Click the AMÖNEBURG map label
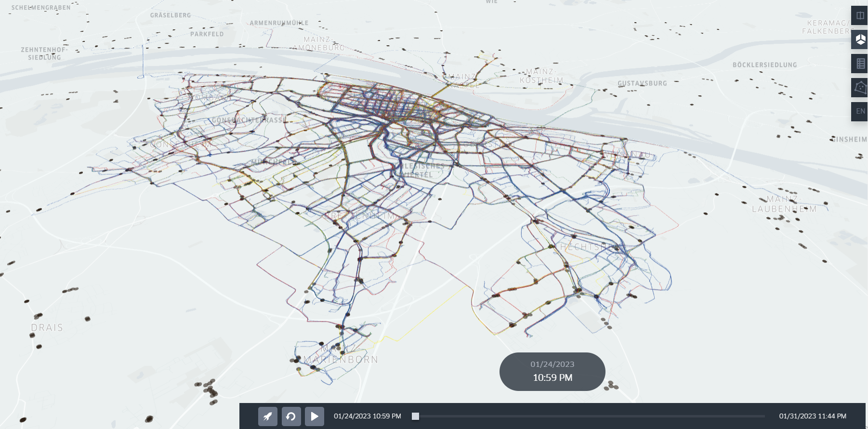This screenshot has height=429, width=868. click(319, 48)
